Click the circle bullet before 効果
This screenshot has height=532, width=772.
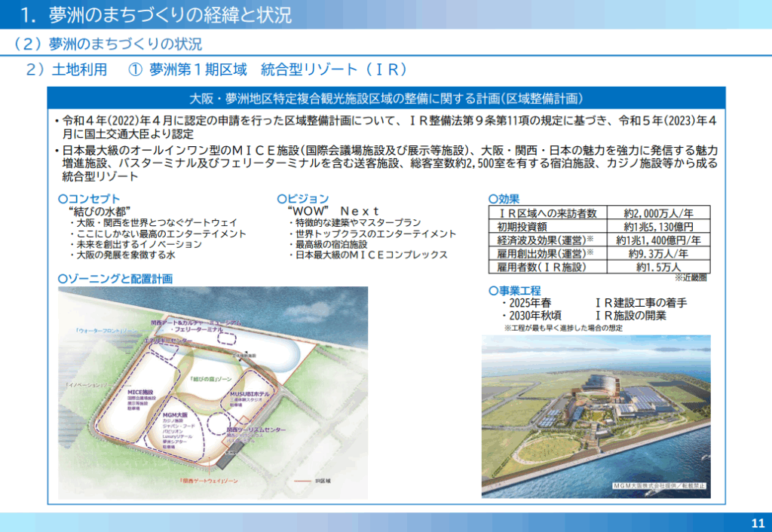coord(492,199)
